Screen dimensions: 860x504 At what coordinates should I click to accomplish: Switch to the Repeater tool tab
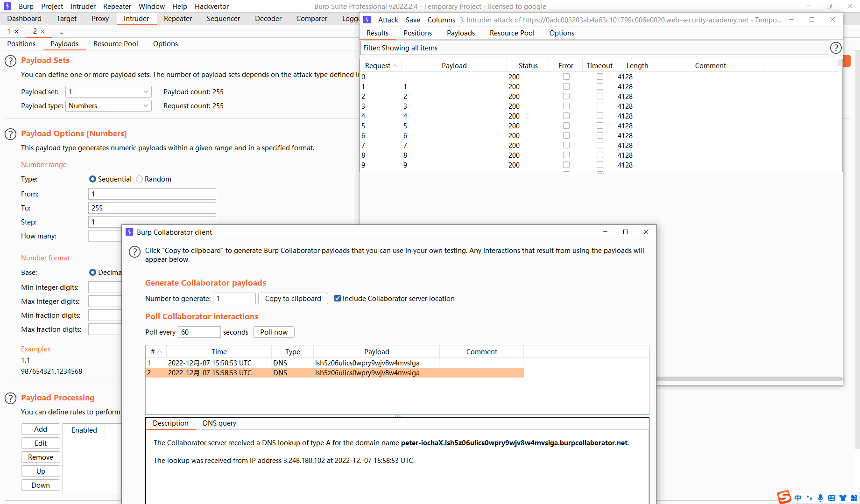point(178,19)
